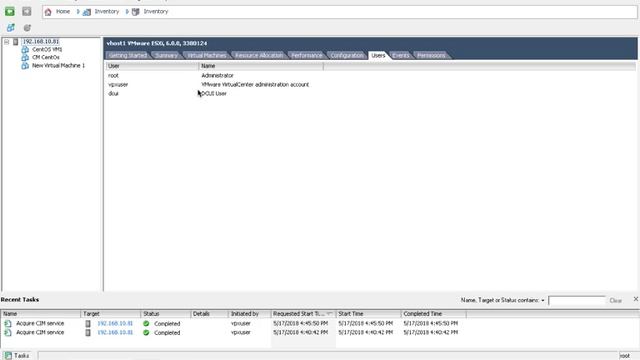The width and height of the screenshot is (640, 360).
Task: Open the Name, Target or Status filter dropdown
Action: (x=543, y=300)
